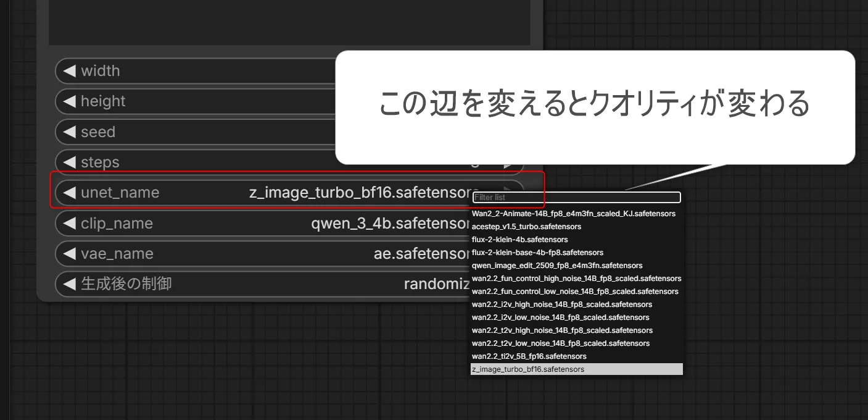Choose wan2.2_t2v_high_noise_14B_fp8_scaled.safetensors

click(x=576, y=330)
